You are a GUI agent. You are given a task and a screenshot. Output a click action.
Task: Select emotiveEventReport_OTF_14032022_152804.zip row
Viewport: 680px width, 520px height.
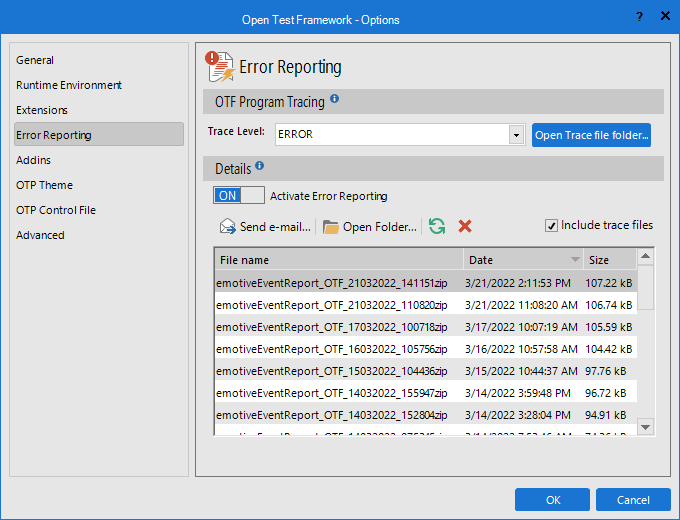click(x=426, y=415)
